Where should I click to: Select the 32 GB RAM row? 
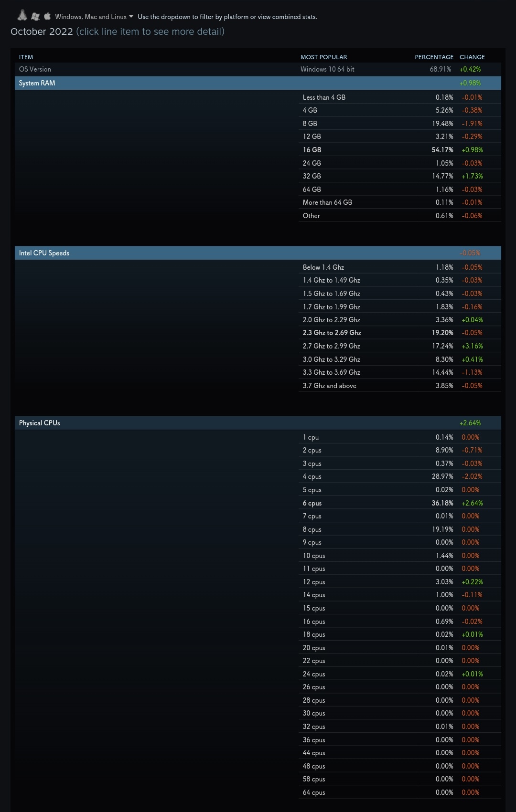click(400, 176)
